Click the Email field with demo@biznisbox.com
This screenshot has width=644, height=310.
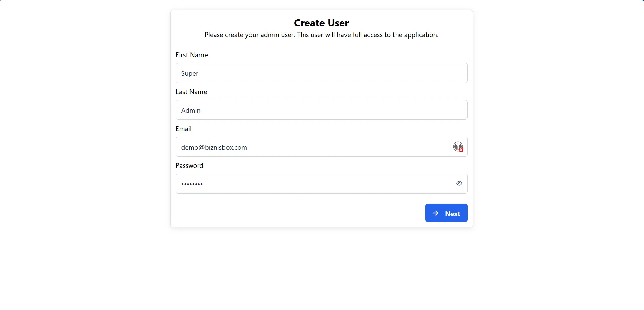tap(304, 147)
